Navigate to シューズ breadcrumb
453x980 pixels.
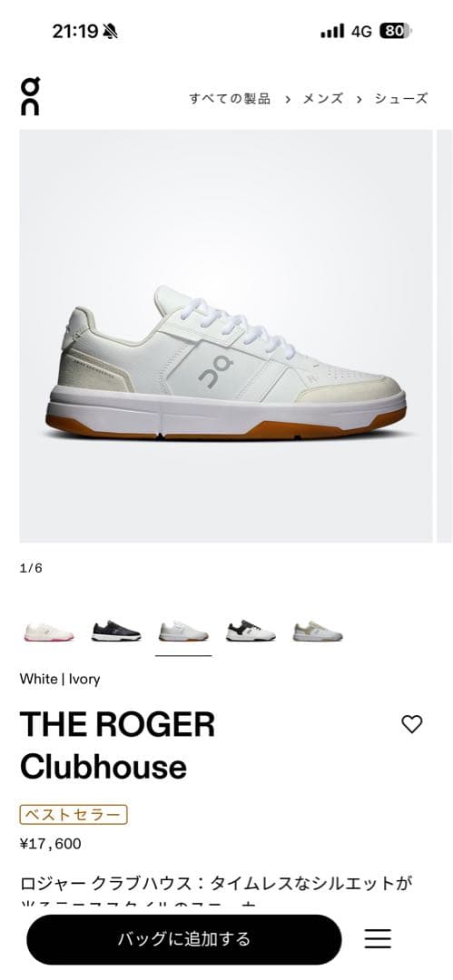click(x=401, y=98)
